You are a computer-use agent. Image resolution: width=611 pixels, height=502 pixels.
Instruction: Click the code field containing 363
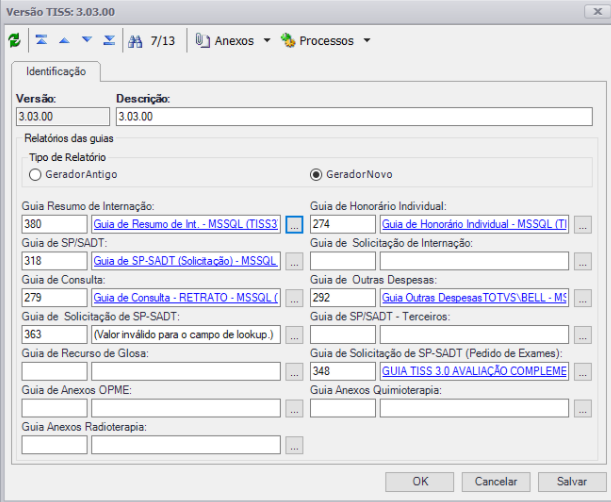coord(54,334)
